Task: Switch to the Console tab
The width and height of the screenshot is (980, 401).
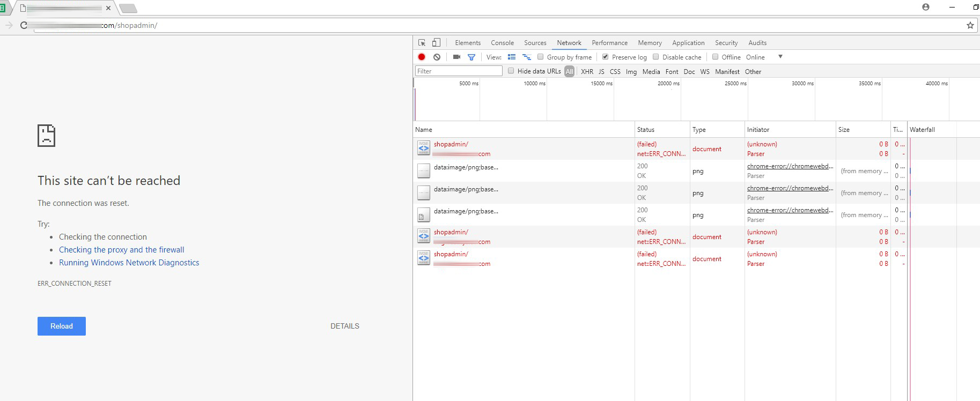Action: click(x=502, y=43)
